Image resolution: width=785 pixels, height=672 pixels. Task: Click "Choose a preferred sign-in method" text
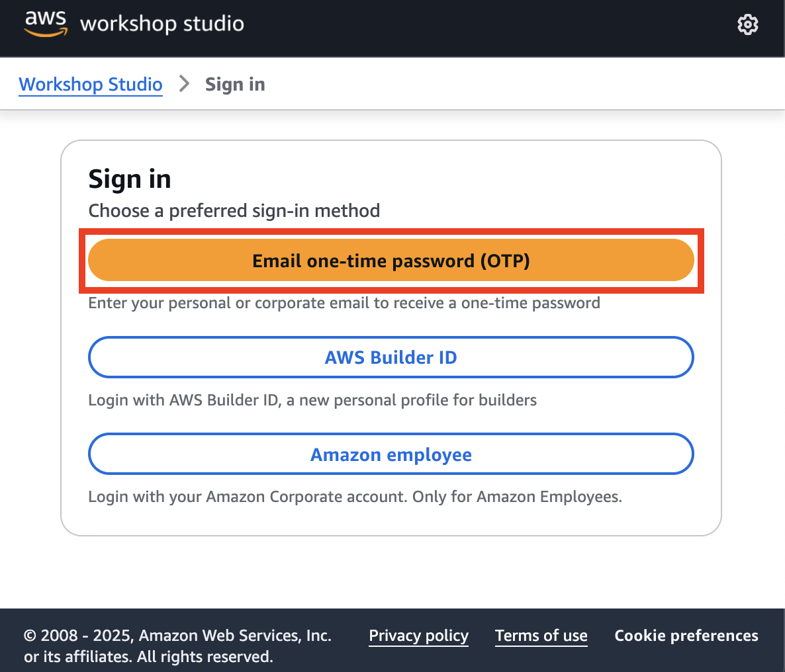point(234,211)
